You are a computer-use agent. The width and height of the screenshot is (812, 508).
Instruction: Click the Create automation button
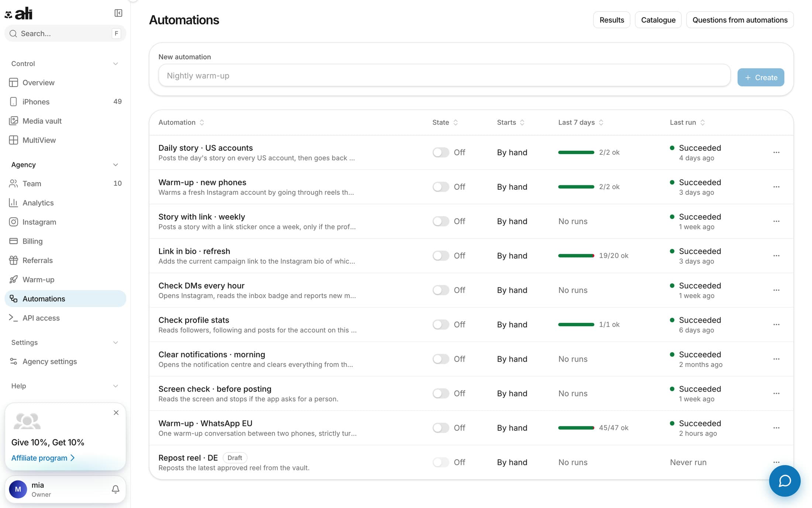pos(761,78)
